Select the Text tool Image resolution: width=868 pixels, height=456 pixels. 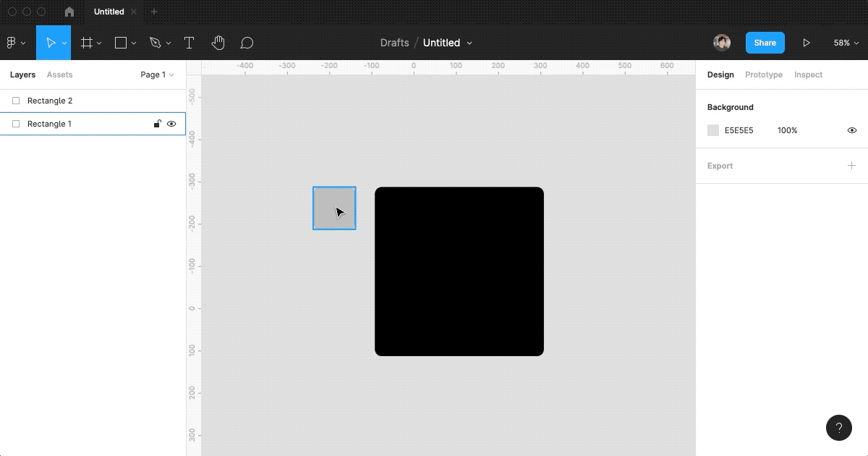(x=189, y=43)
